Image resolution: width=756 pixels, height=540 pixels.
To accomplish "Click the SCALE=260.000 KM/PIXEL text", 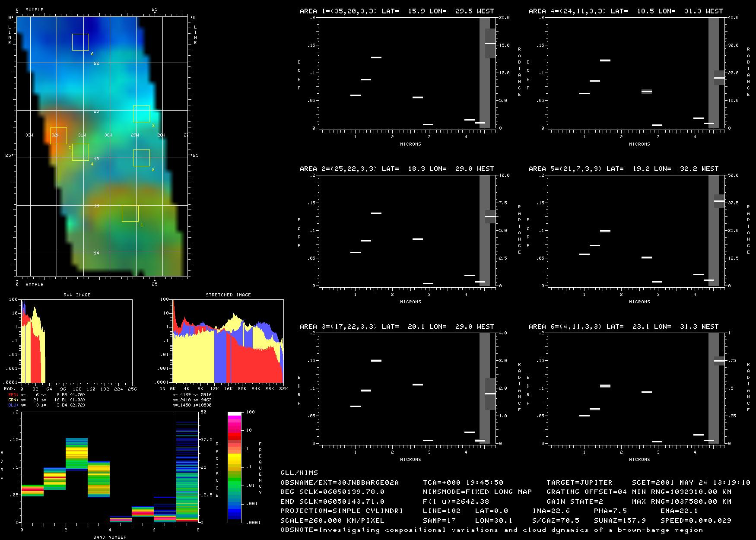I will [332, 521].
